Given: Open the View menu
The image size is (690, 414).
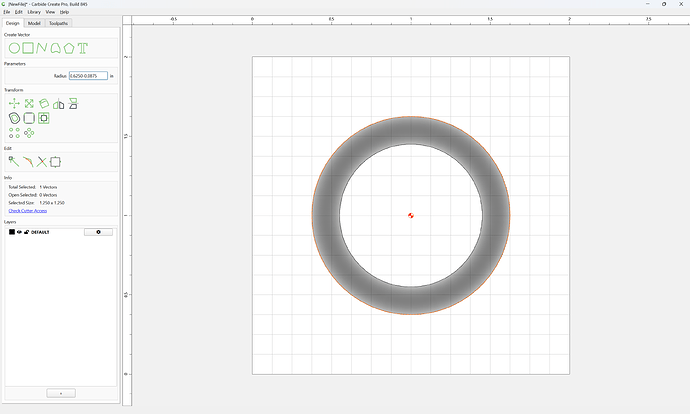Looking at the screenshot, I should click(50, 12).
